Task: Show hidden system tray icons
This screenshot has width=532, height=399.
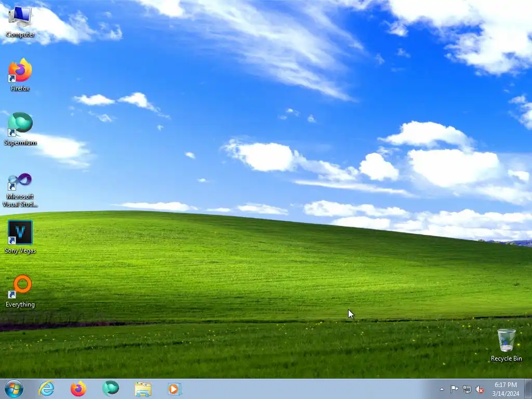Action: [x=442, y=389]
